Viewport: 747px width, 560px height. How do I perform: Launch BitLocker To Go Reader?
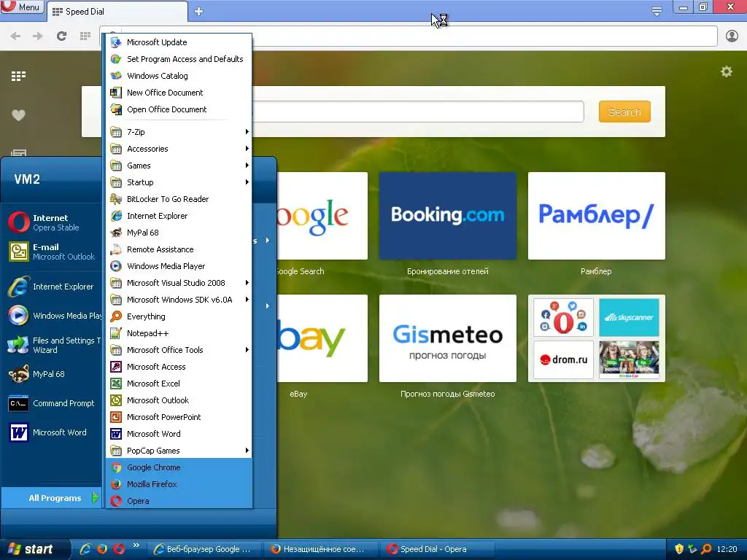179,199
